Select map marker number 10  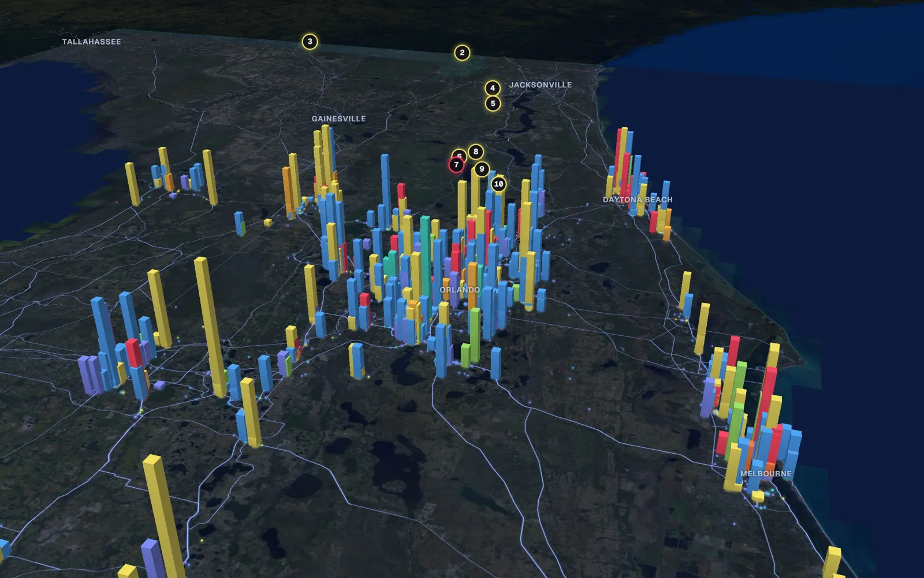point(498,184)
